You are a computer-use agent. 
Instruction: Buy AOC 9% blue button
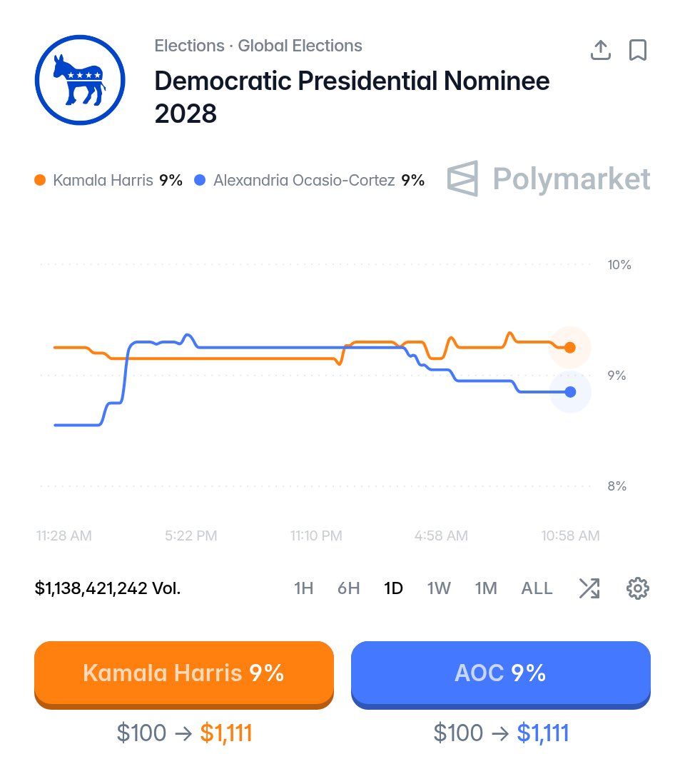coord(501,675)
